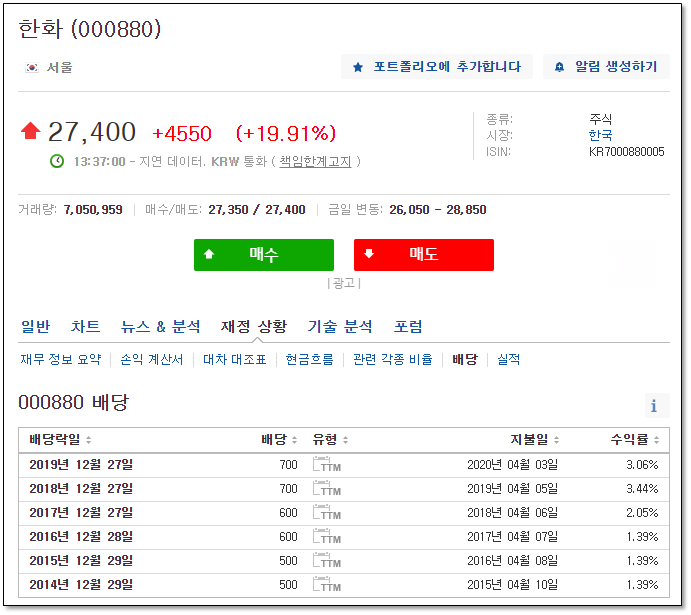Open the 책임한계고지 disclaimer link
Viewport: 691px width, 615px height.
(x=315, y=162)
